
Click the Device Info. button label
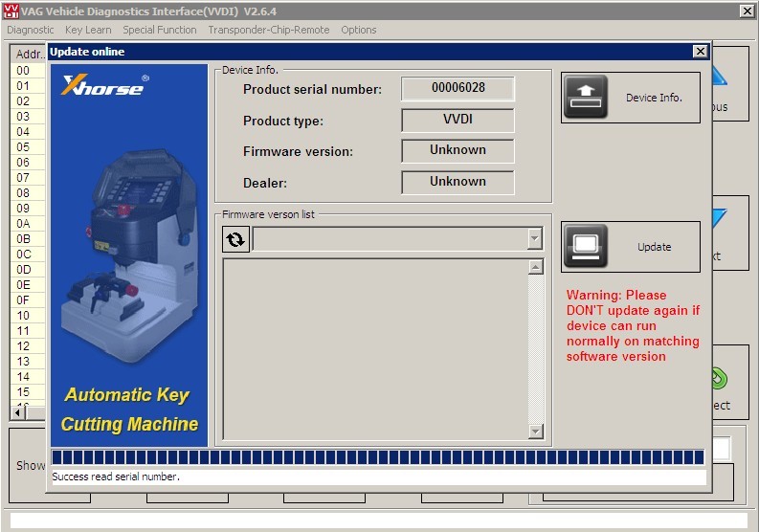(654, 98)
